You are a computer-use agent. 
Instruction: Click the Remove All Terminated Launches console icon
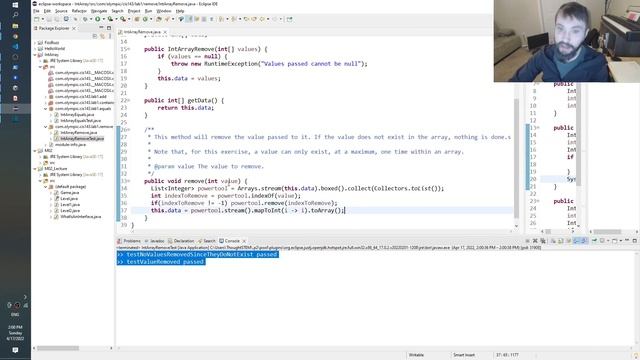(542, 241)
